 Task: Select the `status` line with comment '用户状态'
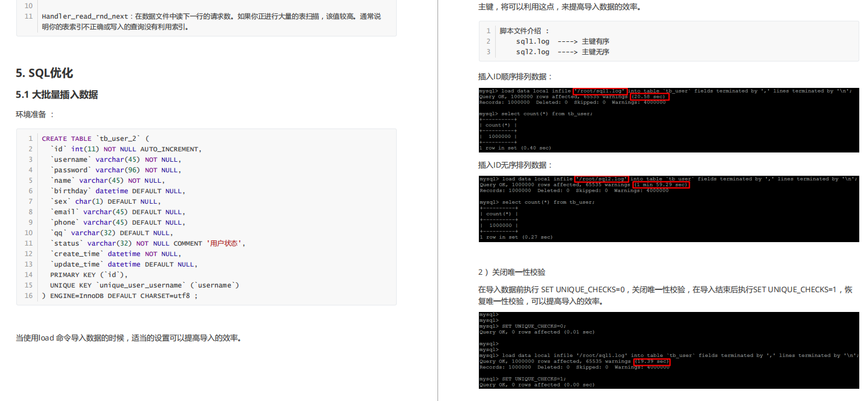148,243
